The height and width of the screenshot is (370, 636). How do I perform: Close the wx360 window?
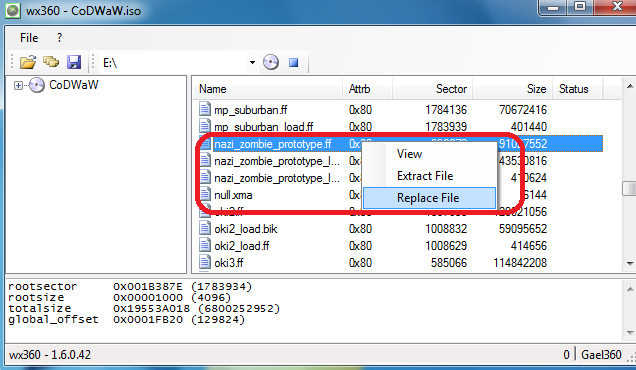[617, 7]
